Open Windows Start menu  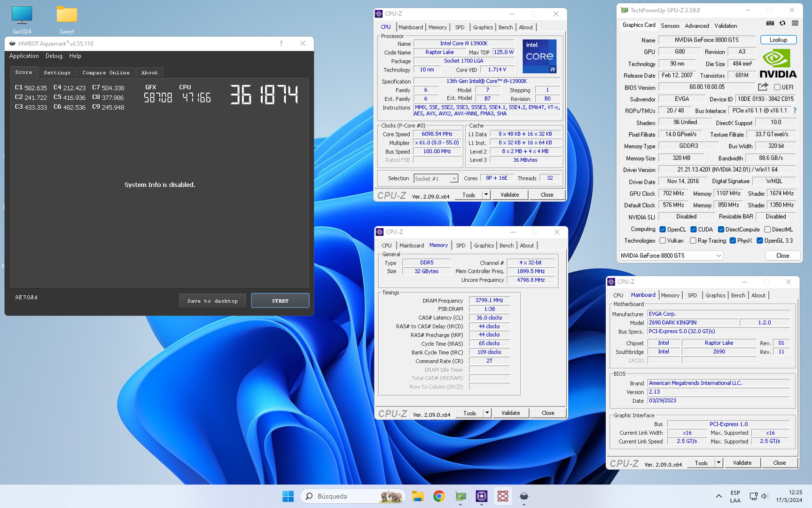(288, 496)
